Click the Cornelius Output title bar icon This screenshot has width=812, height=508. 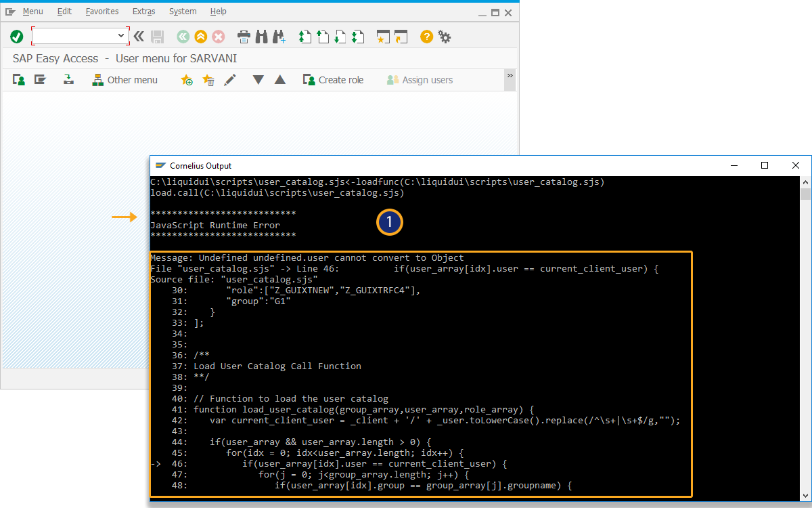[x=160, y=165]
